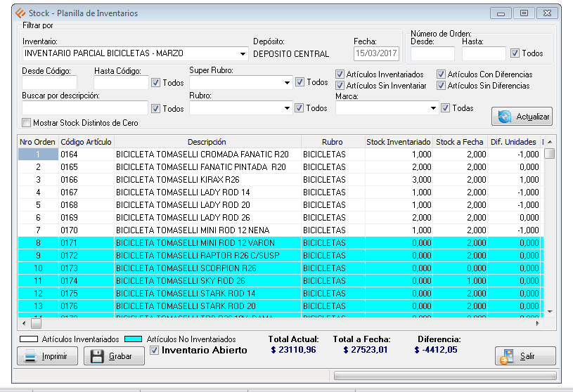The height and width of the screenshot is (392, 573).
Task: Click the Número de Orden Hasta field
Action: click(x=483, y=53)
